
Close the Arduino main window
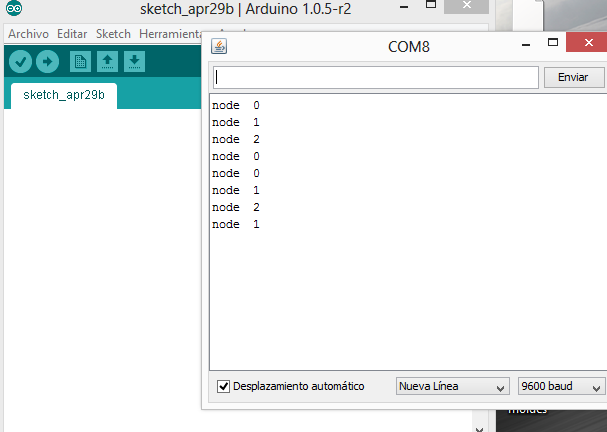tap(466, 5)
